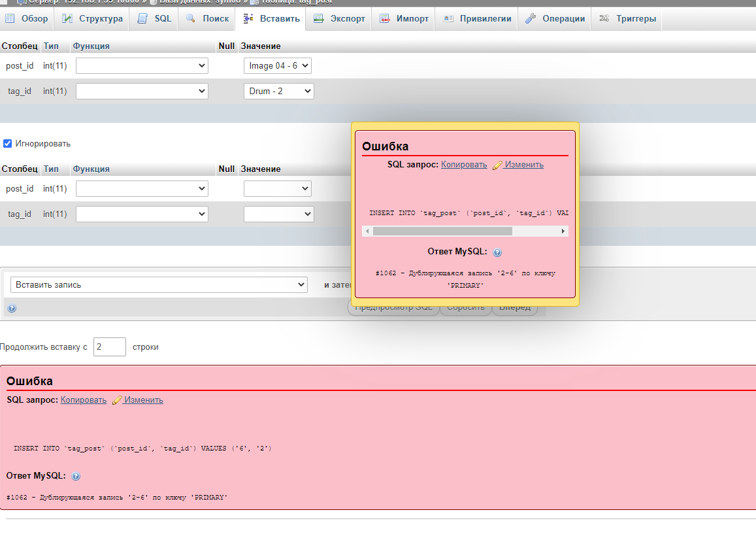This screenshot has width=756, height=544.
Task: Click '#1062' error message in bottom error panel
Action: click(x=117, y=497)
